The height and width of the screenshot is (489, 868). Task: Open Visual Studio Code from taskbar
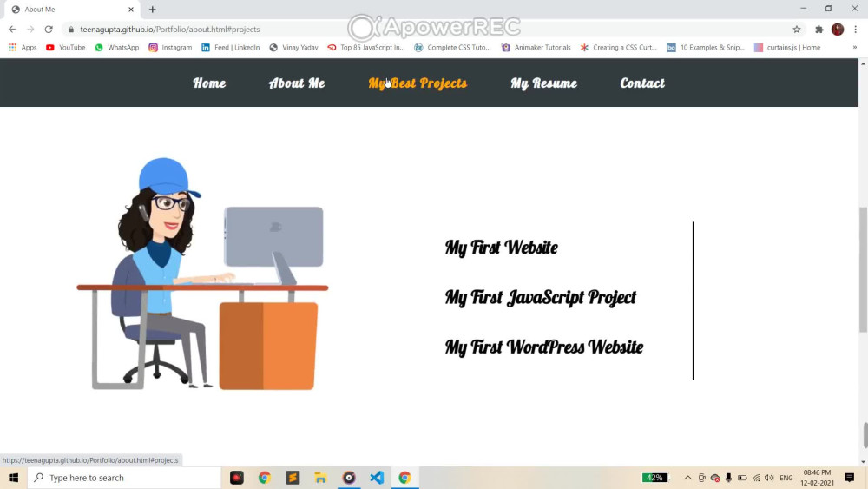377,478
